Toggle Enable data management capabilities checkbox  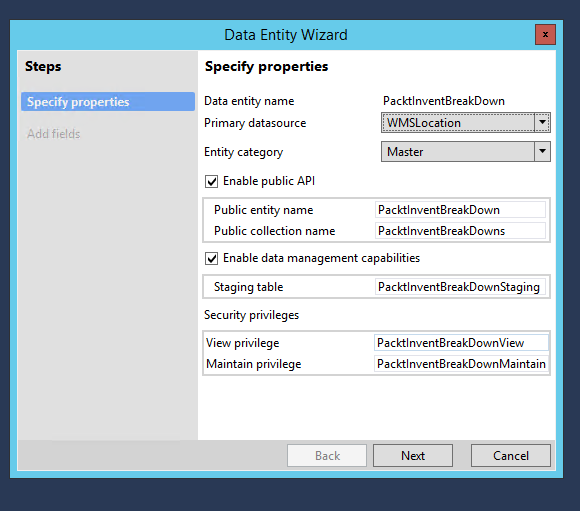point(212,258)
